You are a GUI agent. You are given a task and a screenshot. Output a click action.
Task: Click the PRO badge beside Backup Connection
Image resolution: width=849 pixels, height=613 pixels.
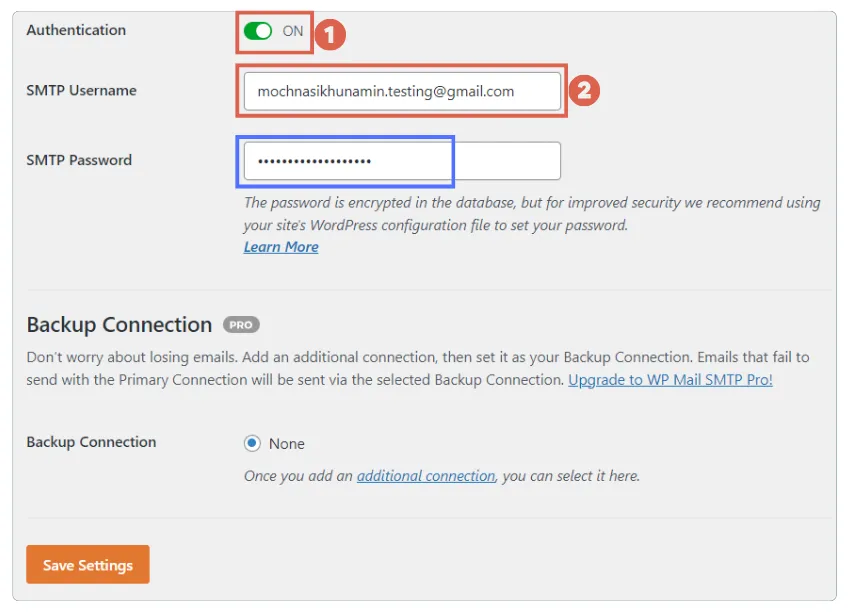coord(243,325)
